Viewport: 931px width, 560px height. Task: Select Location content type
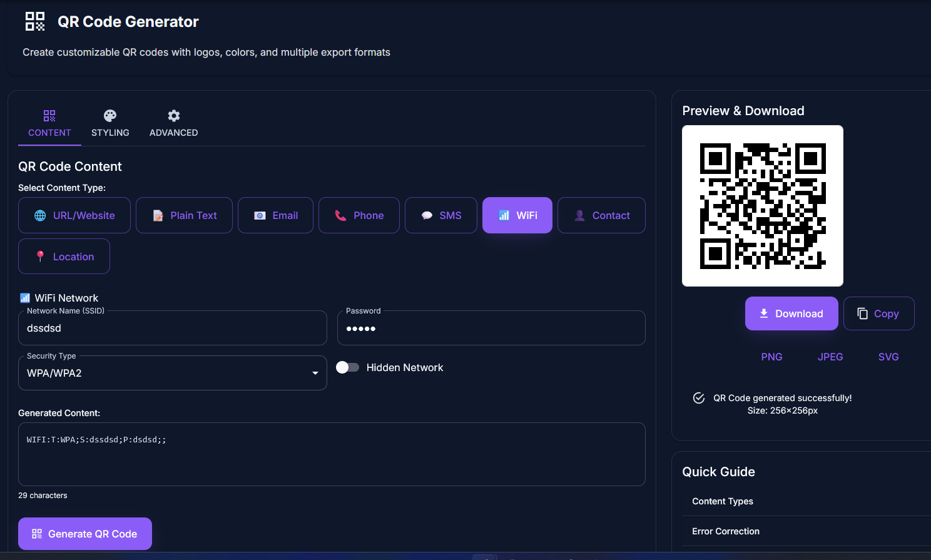coord(64,257)
